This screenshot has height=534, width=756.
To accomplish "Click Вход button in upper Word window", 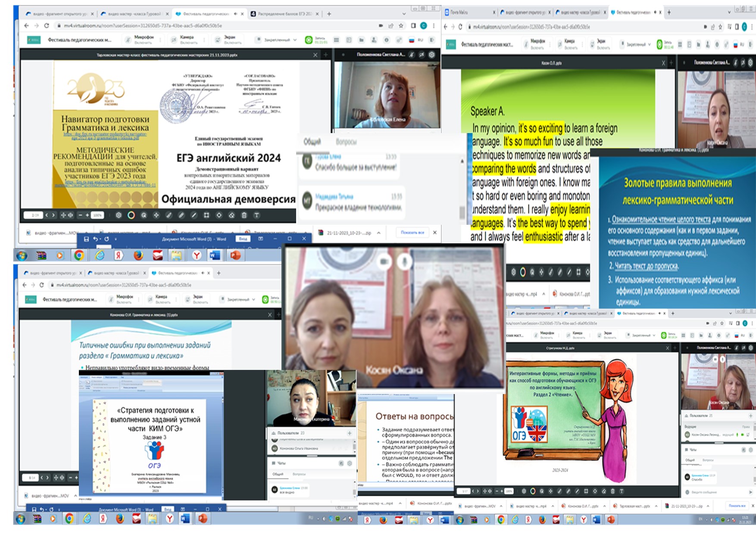I will 243,239.
